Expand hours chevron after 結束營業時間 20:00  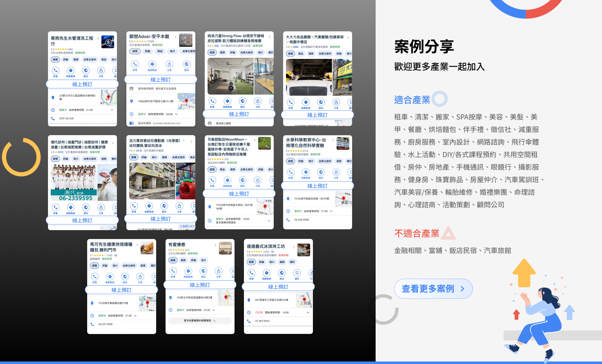click(x=176, y=114)
